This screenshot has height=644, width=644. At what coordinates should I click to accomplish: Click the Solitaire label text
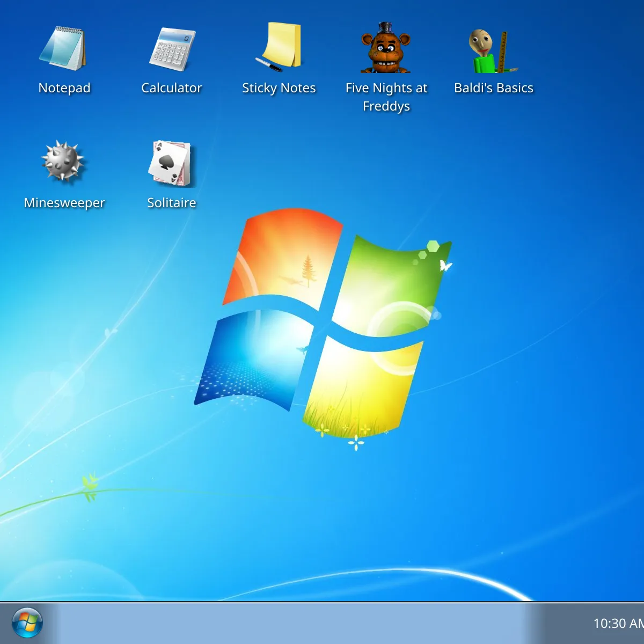click(172, 203)
